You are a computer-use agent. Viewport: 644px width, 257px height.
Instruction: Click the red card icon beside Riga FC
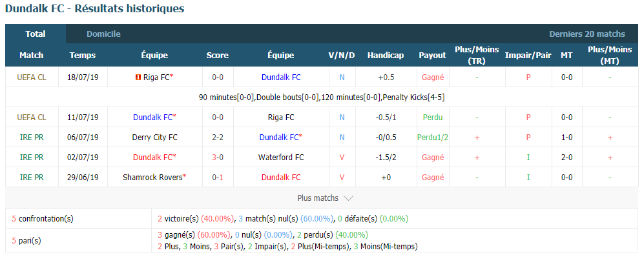(138, 77)
